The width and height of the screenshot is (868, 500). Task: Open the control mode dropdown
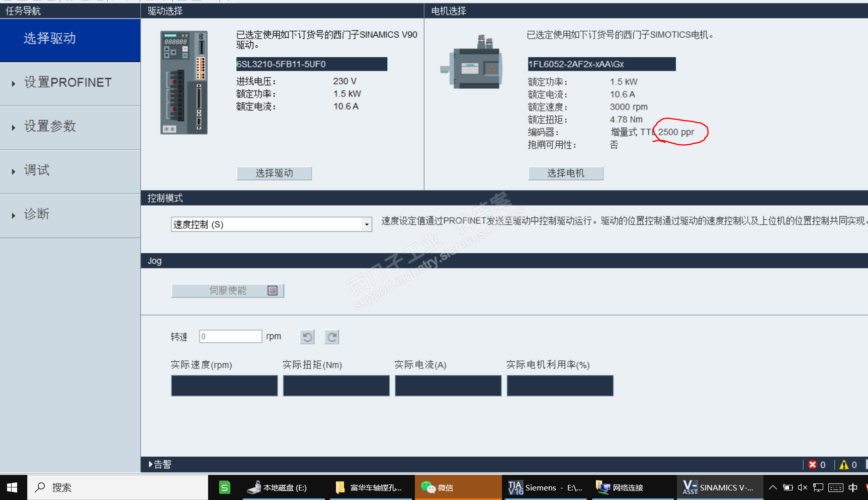click(272, 224)
